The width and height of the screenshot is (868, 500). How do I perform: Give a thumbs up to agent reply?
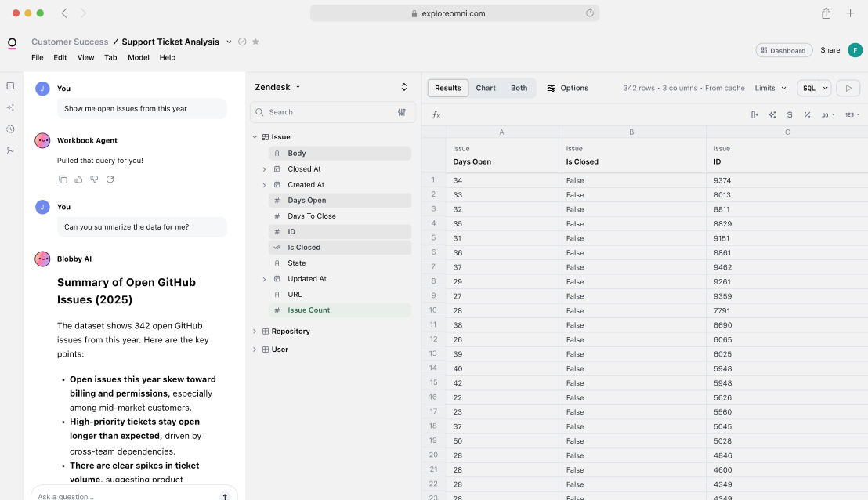point(78,179)
